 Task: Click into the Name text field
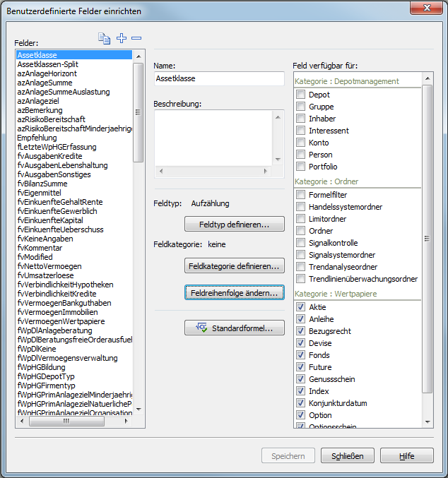click(x=218, y=79)
